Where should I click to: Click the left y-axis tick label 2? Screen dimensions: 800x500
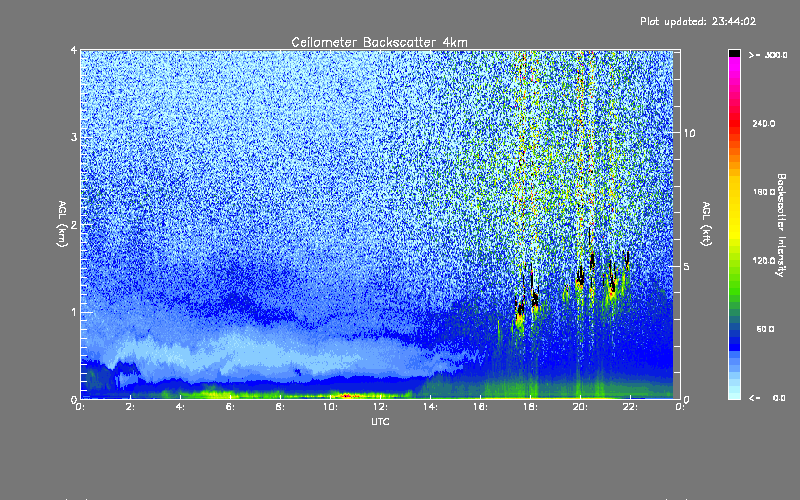tap(74, 224)
